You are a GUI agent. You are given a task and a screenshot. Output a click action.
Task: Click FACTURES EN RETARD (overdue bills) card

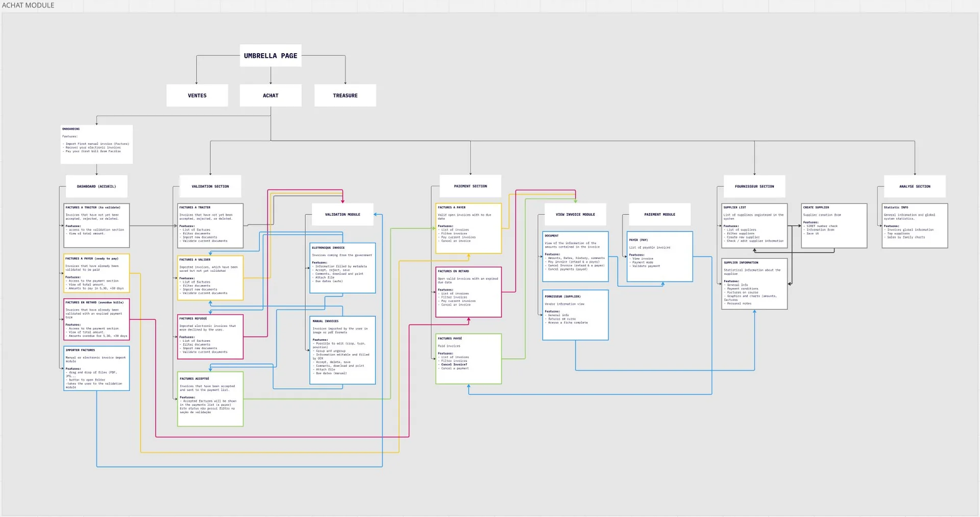coord(96,319)
